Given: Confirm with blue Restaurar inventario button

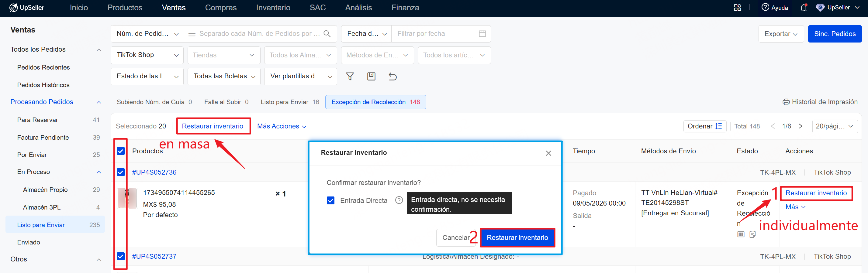Looking at the screenshot, I should pyautogui.click(x=517, y=238).
